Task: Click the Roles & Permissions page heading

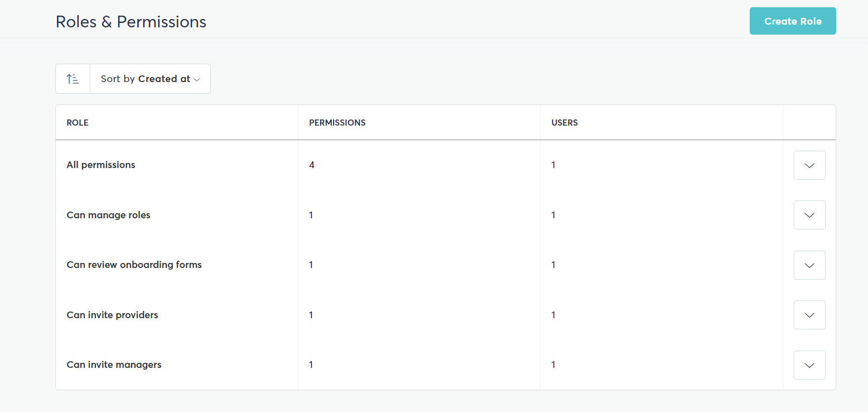Action: click(x=131, y=22)
